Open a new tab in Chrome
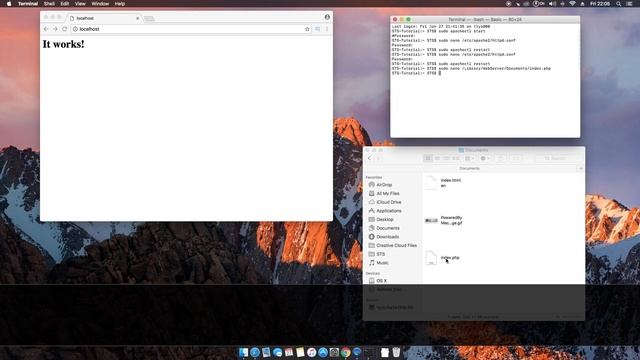 click(x=149, y=19)
